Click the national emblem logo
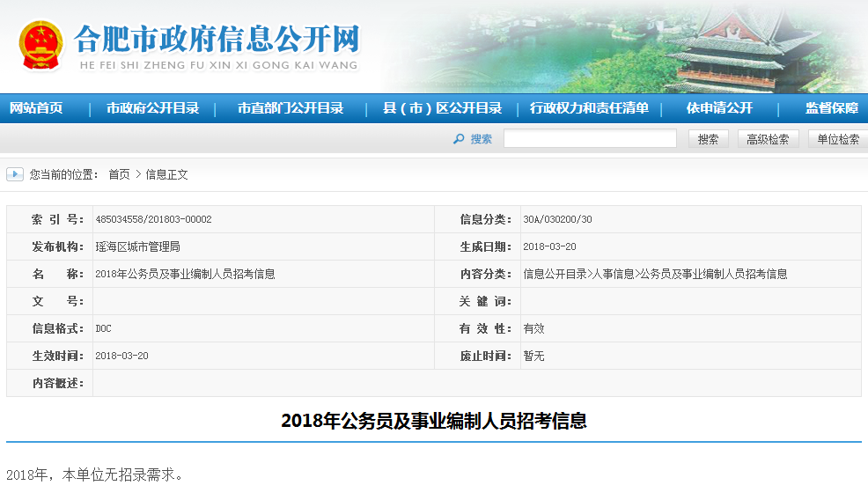 (40, 45)
